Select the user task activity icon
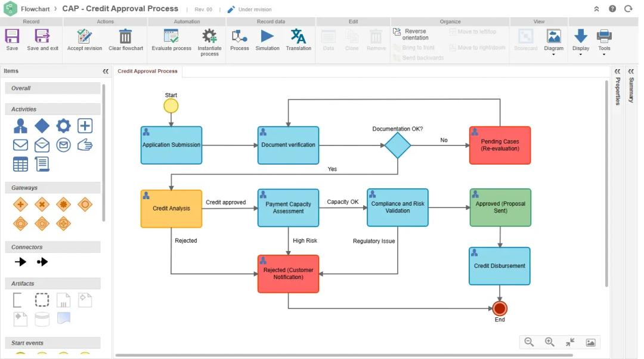 click(x=20, y=126)
